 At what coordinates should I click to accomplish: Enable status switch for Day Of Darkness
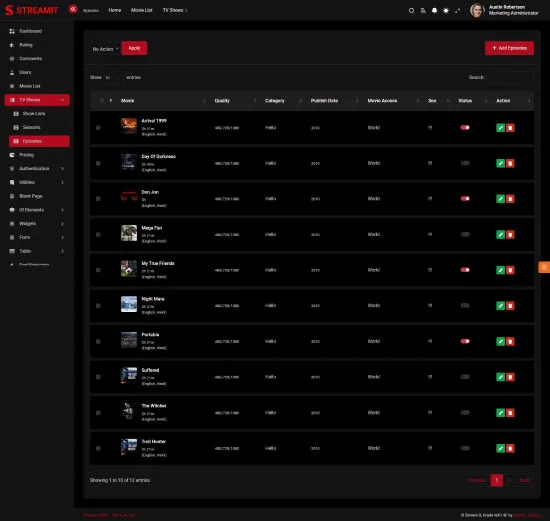[465, 163]
